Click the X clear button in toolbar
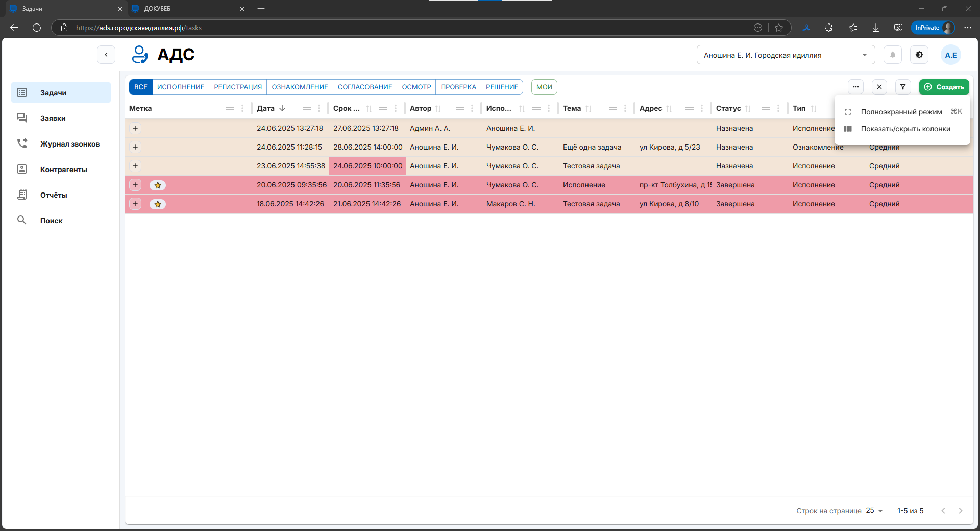980x531 pixels. [879, 87]
